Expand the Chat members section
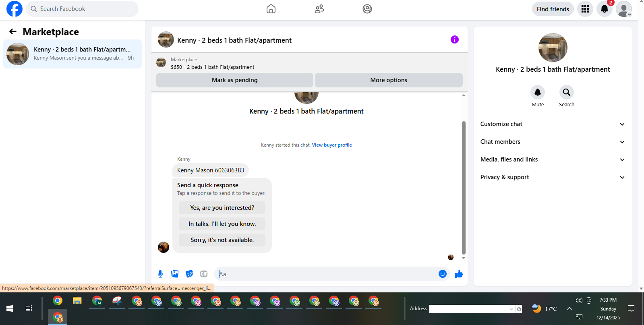 tap(553, 142)
